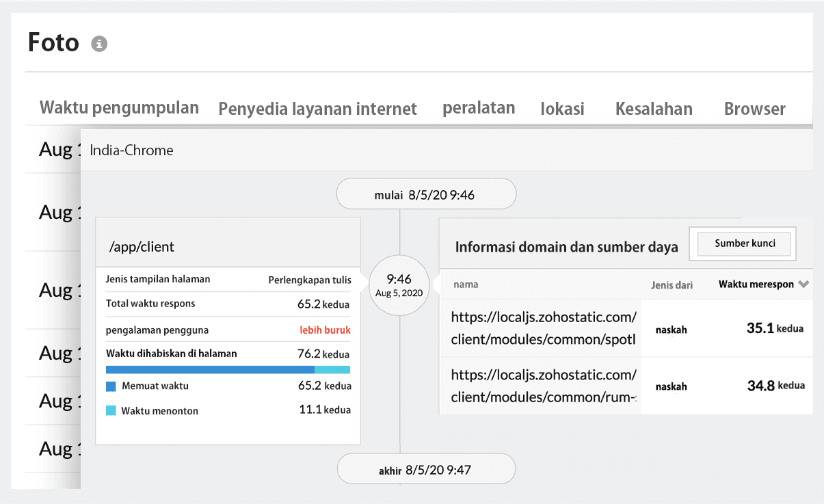Screen dimensions: 824x504
Task: Switch to the Penyedia layanan internet tab
Action: (317, 109)
